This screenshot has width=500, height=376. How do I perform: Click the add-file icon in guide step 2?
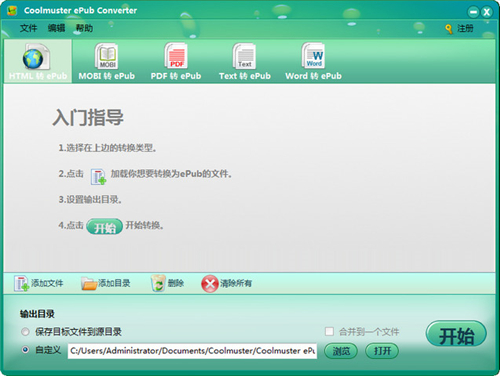tap(98, 176)
